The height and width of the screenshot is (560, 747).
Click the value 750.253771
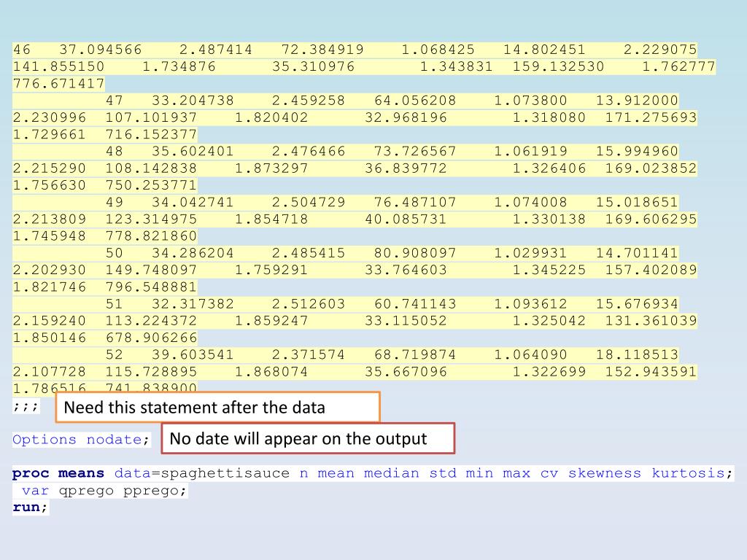(x=151, y=186)
